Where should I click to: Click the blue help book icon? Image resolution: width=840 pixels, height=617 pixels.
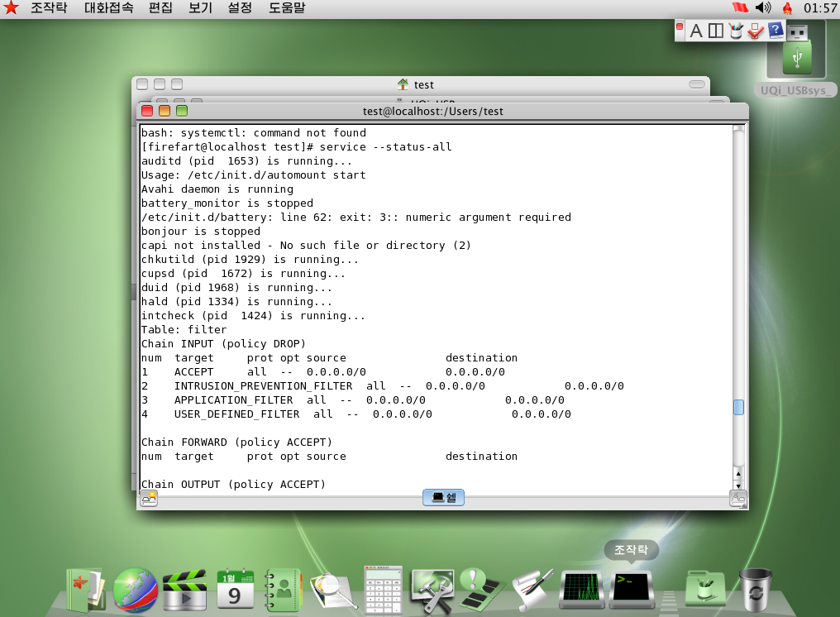pyautogui.click(x=776, y=31)
